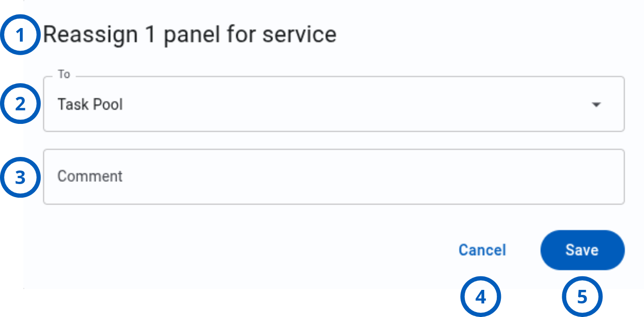
Task: Click the Cancel text link
Action: (x=482, y=250)
